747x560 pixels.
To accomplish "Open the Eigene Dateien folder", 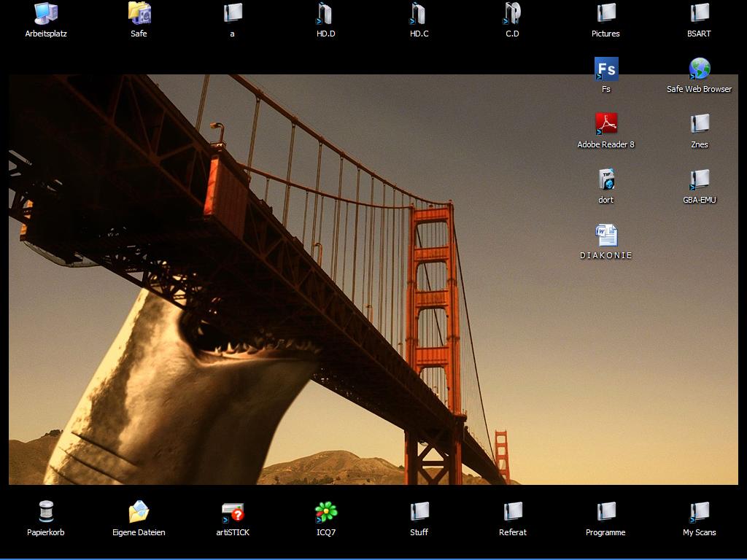I will coord(139,512).
